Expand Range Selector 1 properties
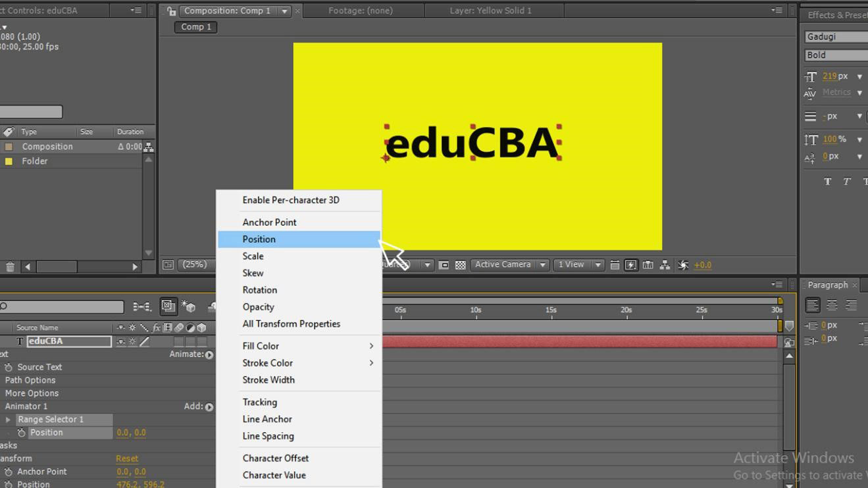The height and width of the screenshot is (488, 868). point(8,420)
